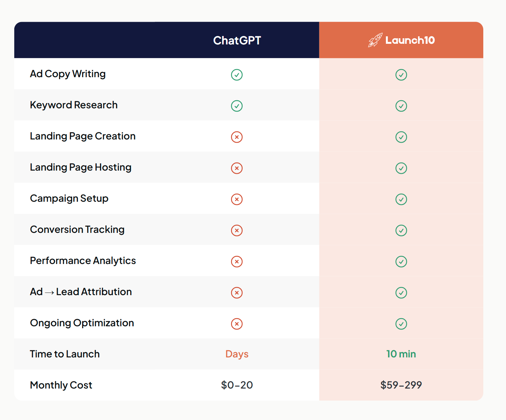Click ChatGPT red X for Landing Page Creation
The height and width of the screenshot is (420, 506).
[x=237, y=137]
